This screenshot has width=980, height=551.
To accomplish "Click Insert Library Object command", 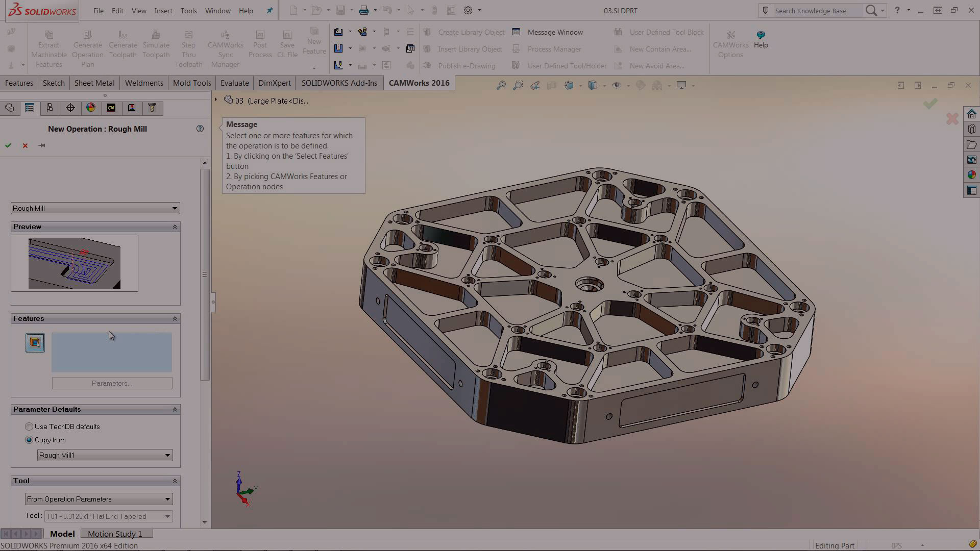I will pos(462,49).
